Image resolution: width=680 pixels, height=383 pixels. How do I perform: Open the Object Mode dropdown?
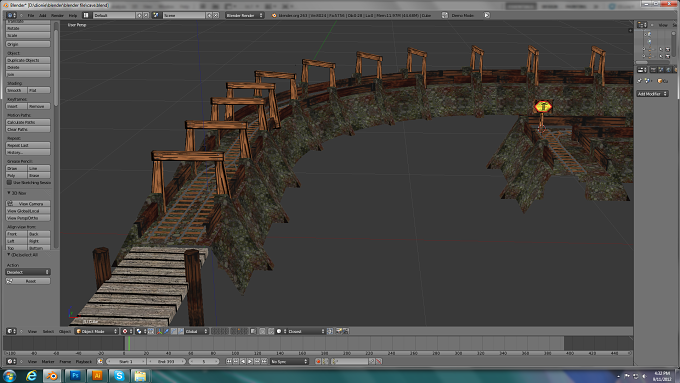click(97, 331)
